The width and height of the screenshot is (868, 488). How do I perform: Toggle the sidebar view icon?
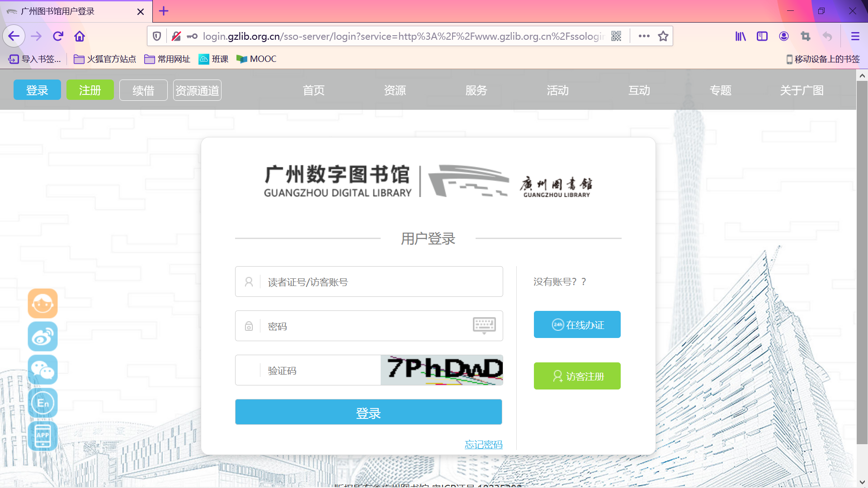(762, 36)
